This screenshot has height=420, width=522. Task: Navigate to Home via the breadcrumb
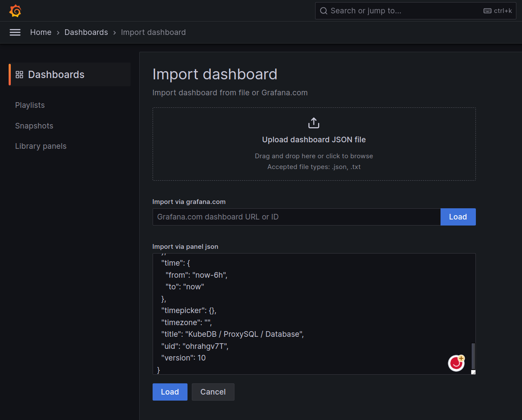coord(41,32)
